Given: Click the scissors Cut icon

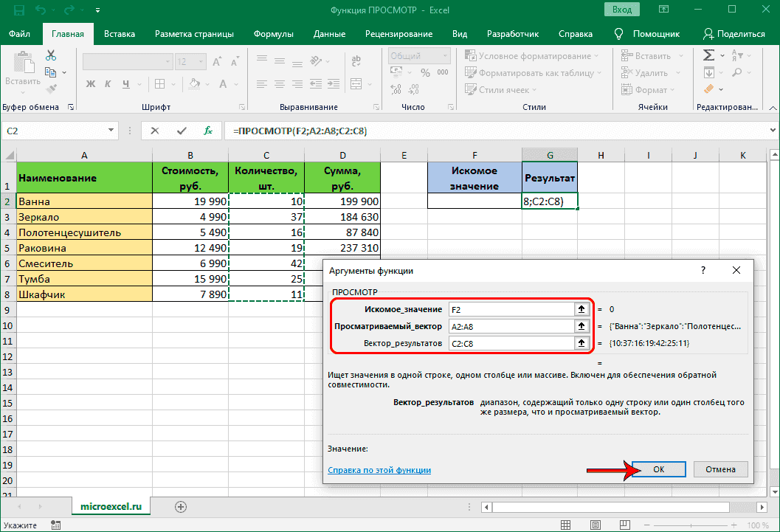Looking at the screenshot, I should pos(51,56).
